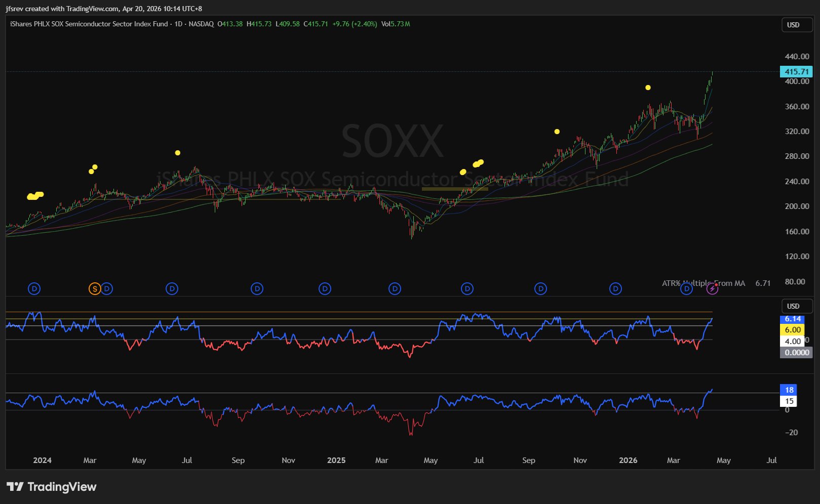The width and height of the screenshot is (820, 504).
Task: Click the blue 6.14 indicator value label
Action: pyautogui.click(x=793, y=319)
